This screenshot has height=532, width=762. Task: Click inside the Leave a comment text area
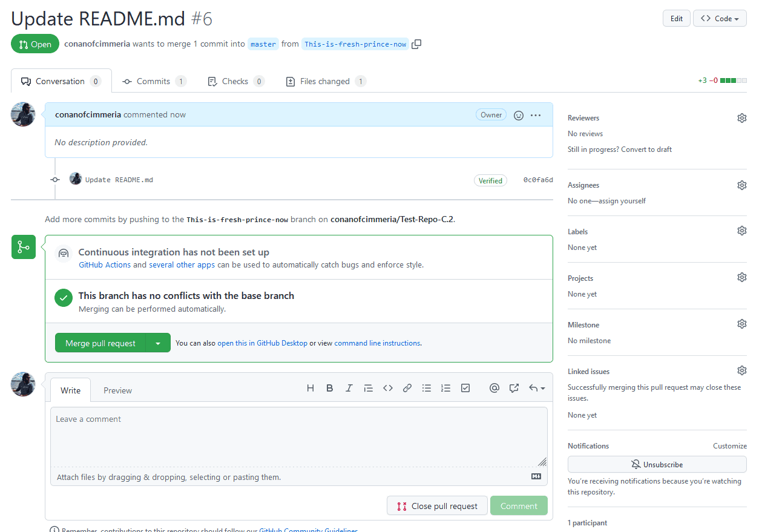click(299, 436)
